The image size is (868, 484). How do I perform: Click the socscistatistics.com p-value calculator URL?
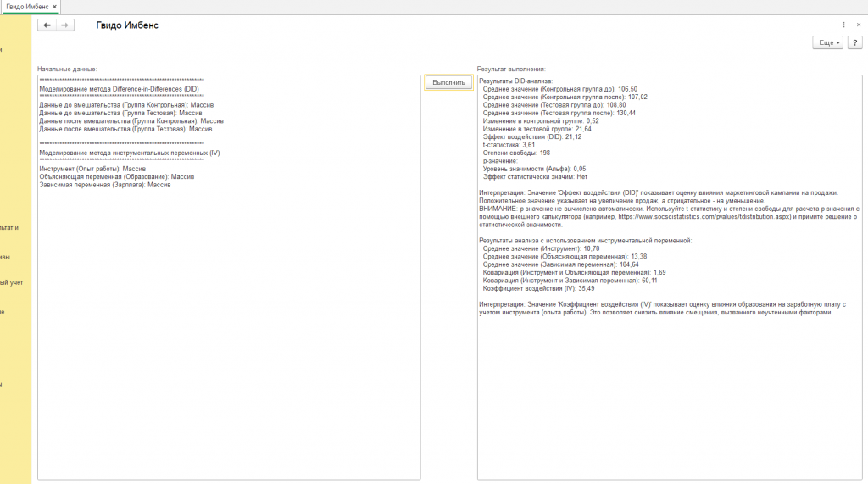coord(704,217)
